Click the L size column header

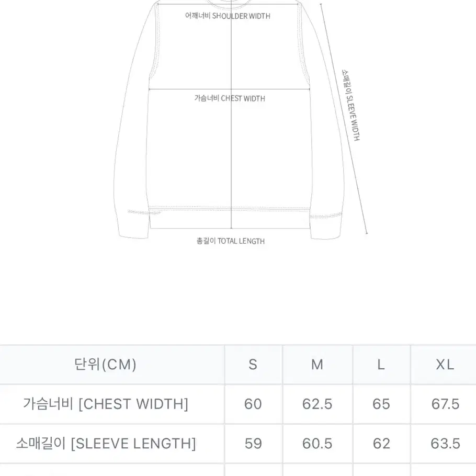coord(381,365)
